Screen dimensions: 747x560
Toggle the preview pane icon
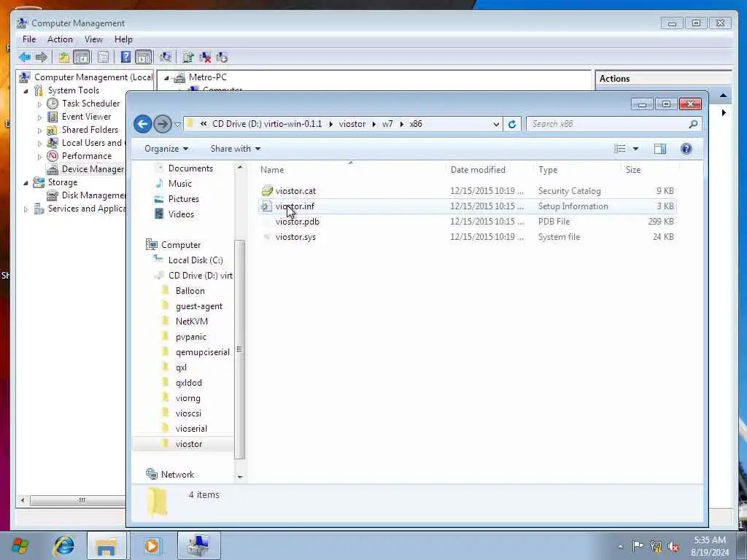[659, 149]
